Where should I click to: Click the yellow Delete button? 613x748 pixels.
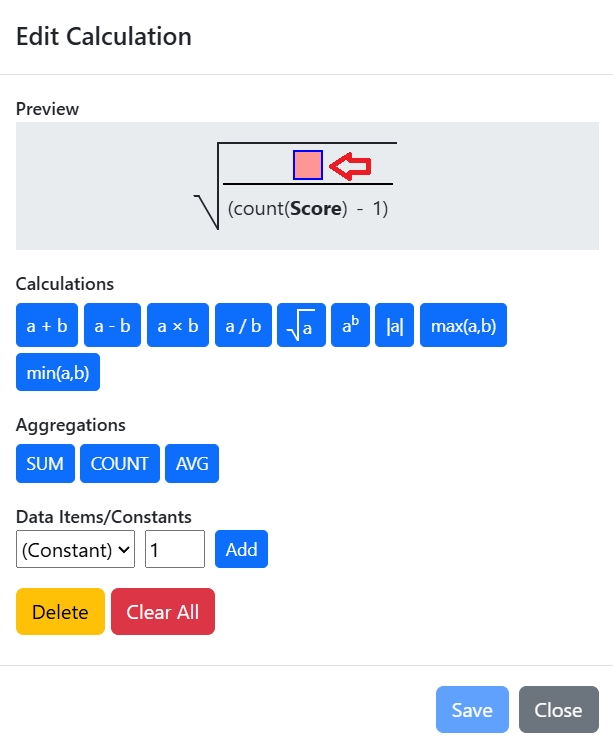coord(61,612)
